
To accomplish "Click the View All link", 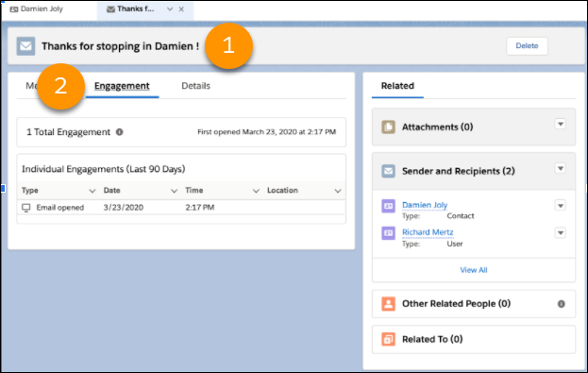I will pos(474,270).
